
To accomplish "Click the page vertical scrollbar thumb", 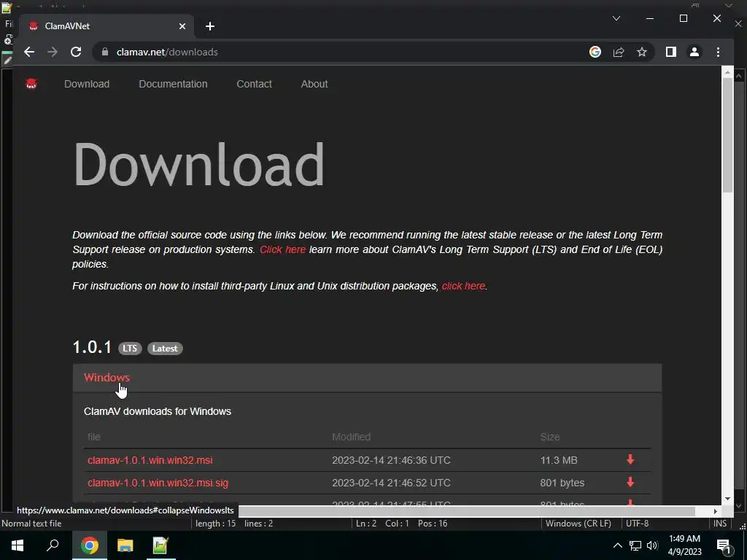I will point(727,135).
